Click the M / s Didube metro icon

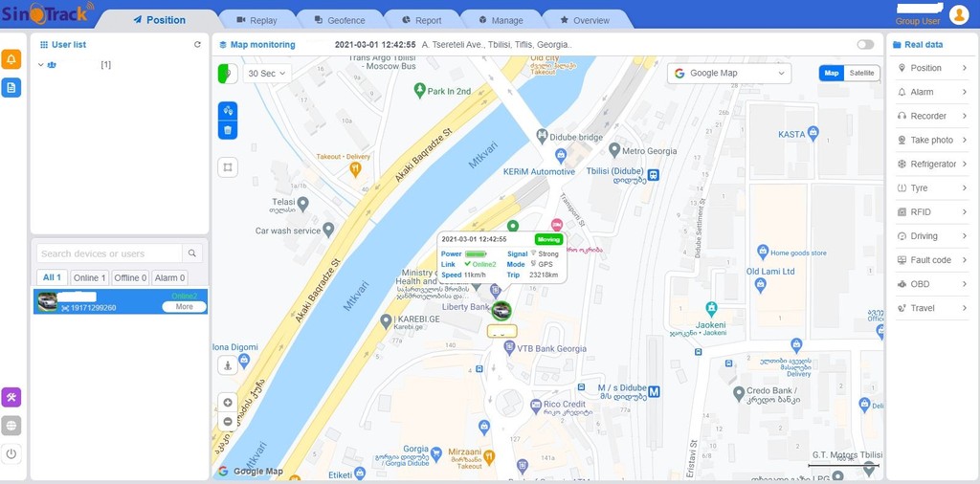[654, 391]
